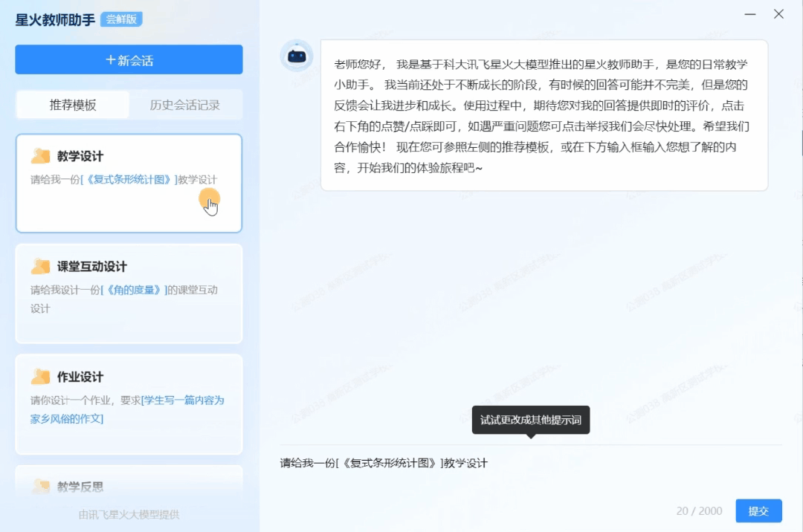Submit the prompt via 提交 button
This screenshot has height=532, width=803.
759,510
